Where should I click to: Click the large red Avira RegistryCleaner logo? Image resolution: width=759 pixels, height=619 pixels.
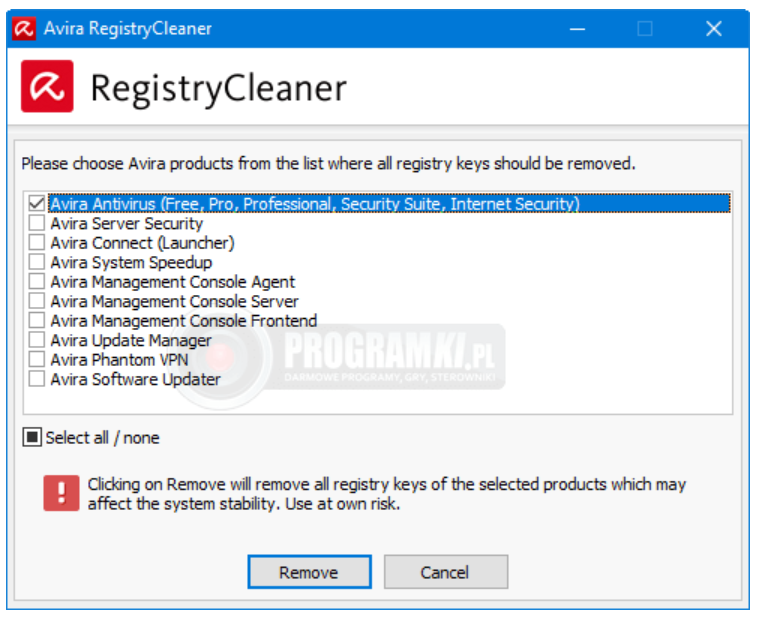click(x=47, y=86)
